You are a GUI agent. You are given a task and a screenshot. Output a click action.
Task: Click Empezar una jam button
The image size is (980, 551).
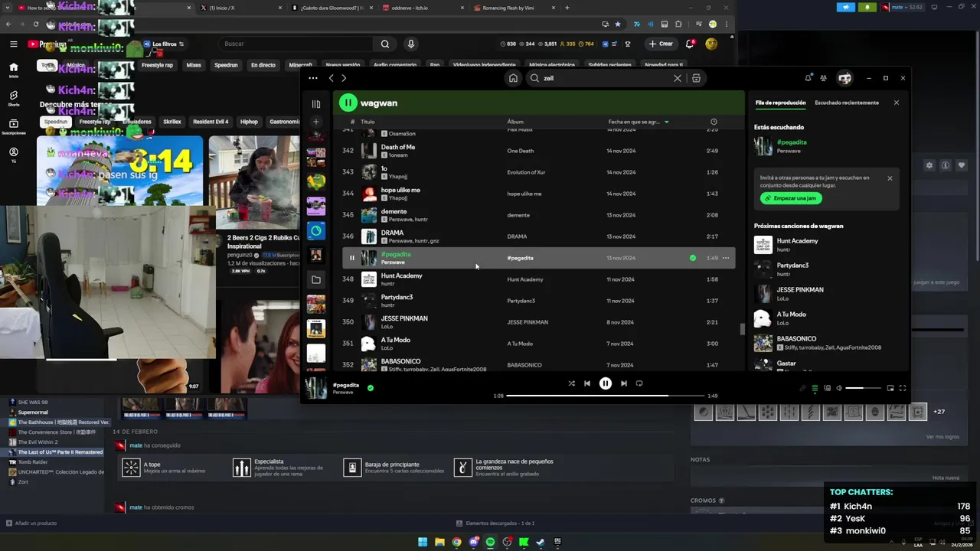[791, 198]
